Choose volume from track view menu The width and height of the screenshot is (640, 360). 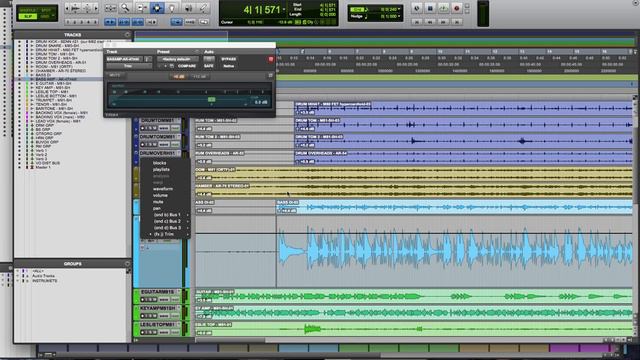(160, 196)
